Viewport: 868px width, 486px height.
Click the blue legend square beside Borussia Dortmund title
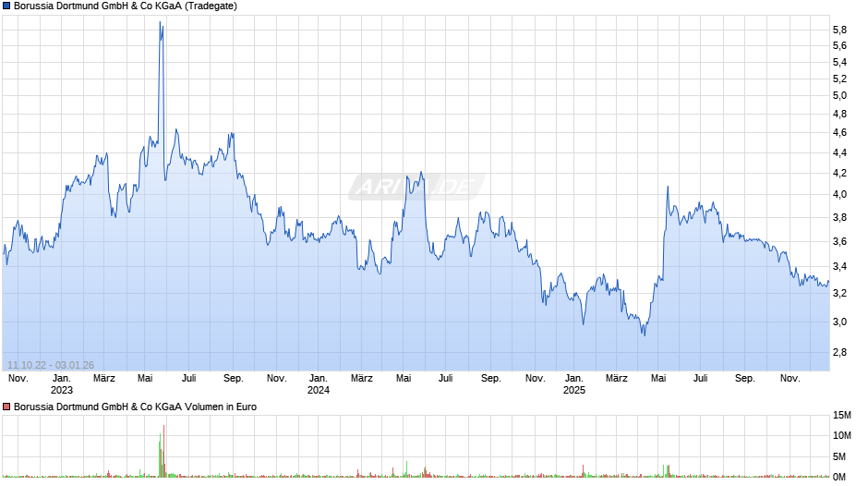coord(6,6)
